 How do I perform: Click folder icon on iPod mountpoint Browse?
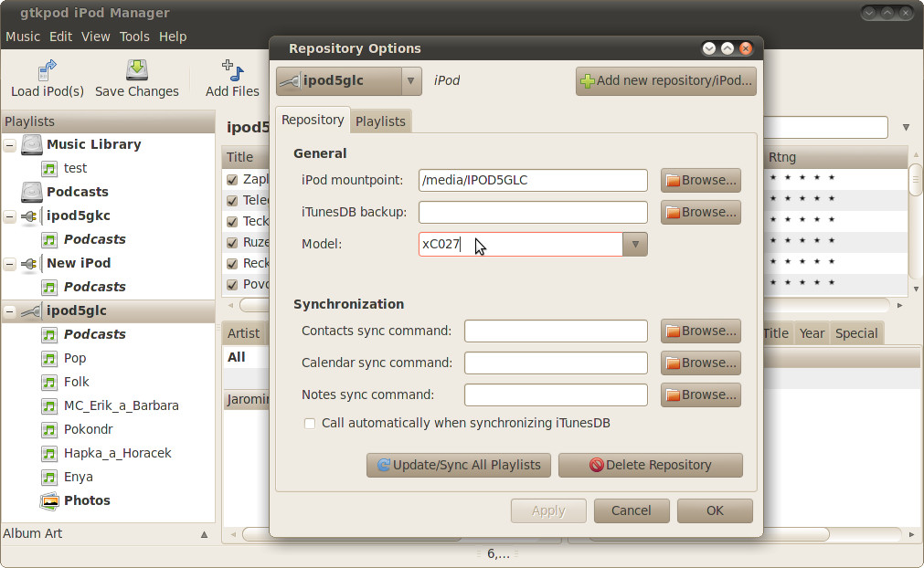point(673,181)
